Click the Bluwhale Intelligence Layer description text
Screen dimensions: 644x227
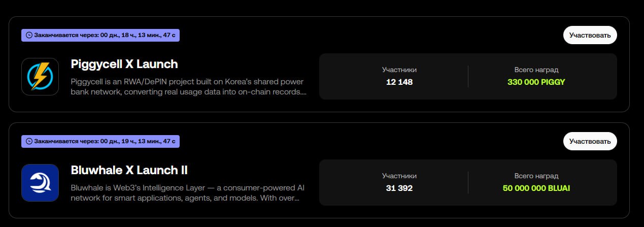click(x=188, y=193)
